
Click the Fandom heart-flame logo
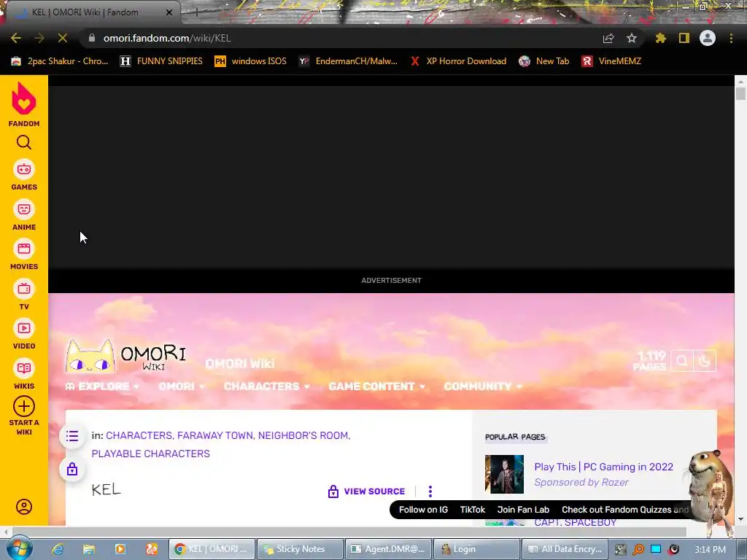[24, 98]
